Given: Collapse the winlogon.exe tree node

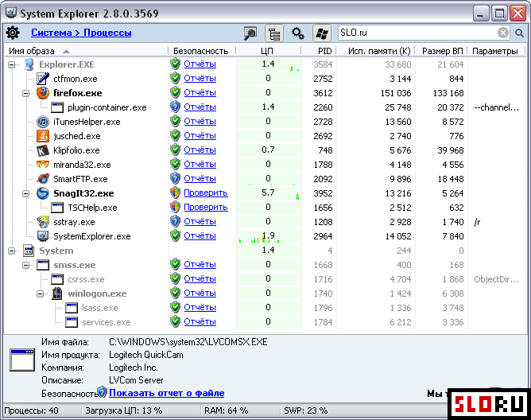Looking at the screenshot, I should click(x=41, y=294).
